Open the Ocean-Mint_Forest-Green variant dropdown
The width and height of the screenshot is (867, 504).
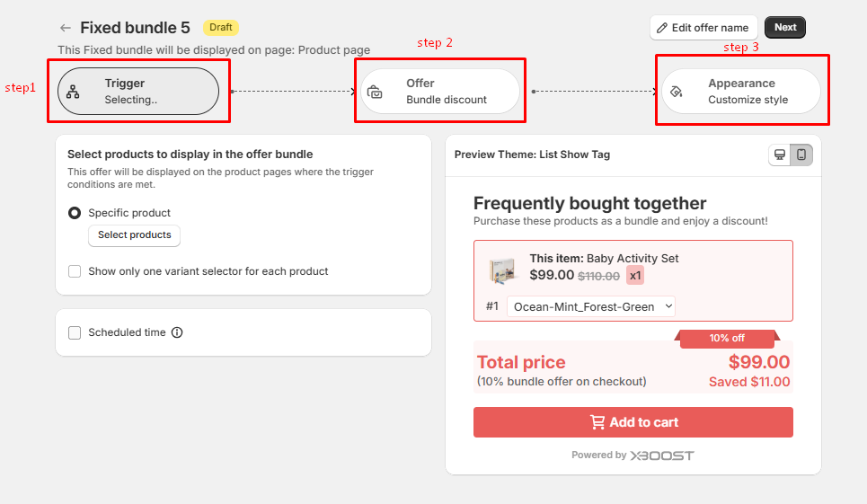click(x=591, y=306)
